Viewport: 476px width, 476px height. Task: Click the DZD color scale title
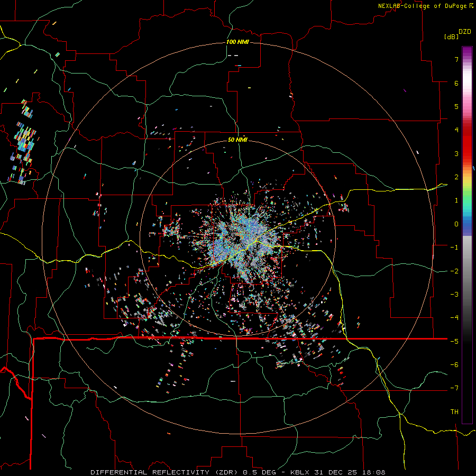(465, 32)
